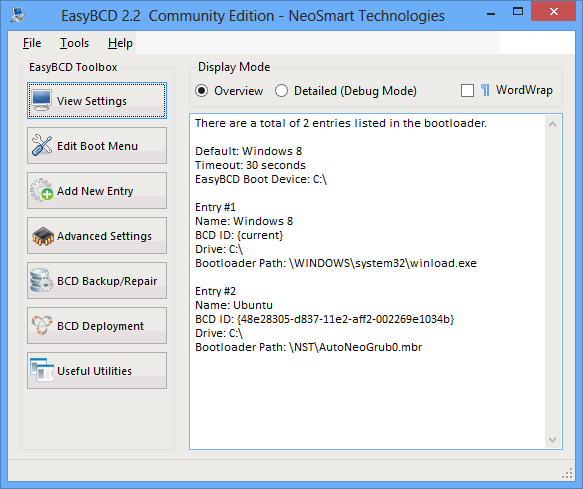The width and height of the screenshot is (583, 489).
Task: Open BCD Backup/Repair
Action: 97,281
